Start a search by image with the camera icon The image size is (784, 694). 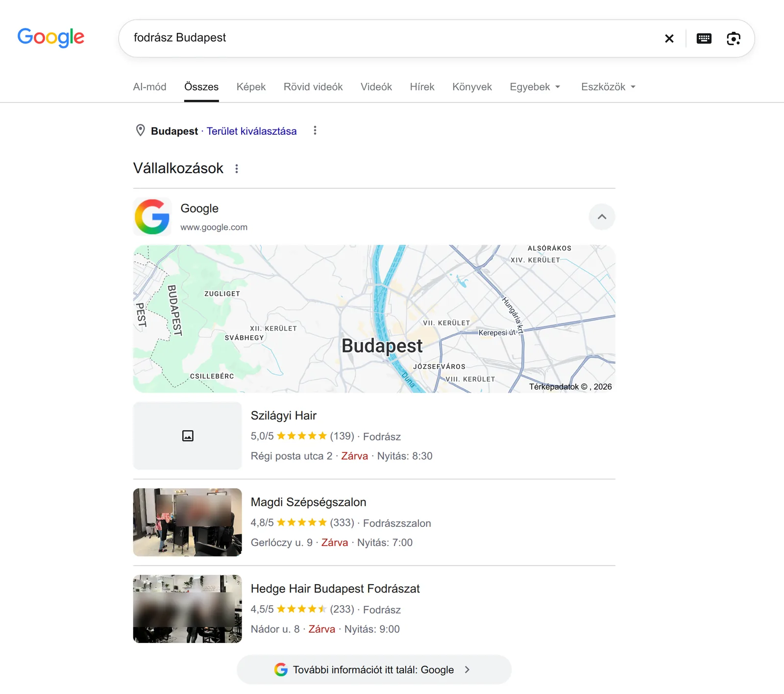point(734,38)
